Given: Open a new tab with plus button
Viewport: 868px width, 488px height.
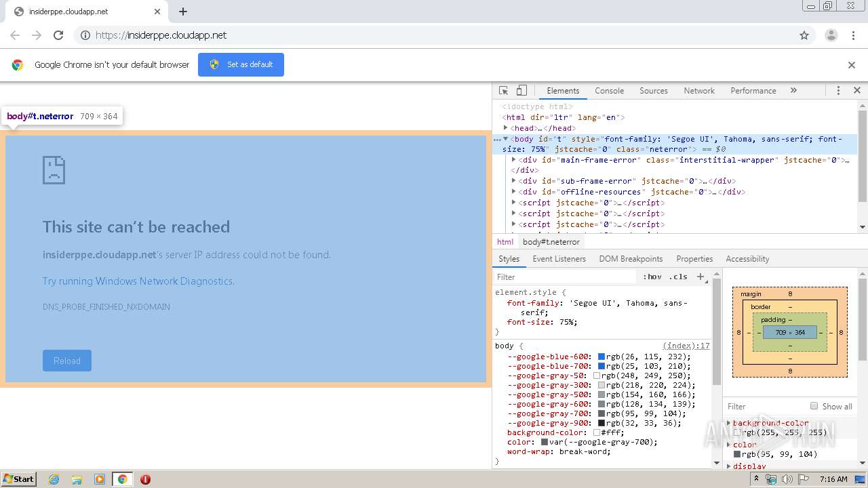Looking at the screenshot, I should pyautogui.click(x=183, y=12).
